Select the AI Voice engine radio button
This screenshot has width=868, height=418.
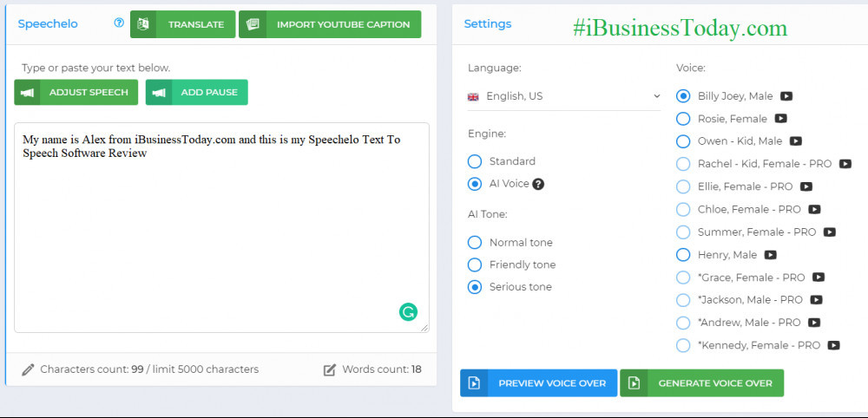pyautogui.click(x=475, y=184)
